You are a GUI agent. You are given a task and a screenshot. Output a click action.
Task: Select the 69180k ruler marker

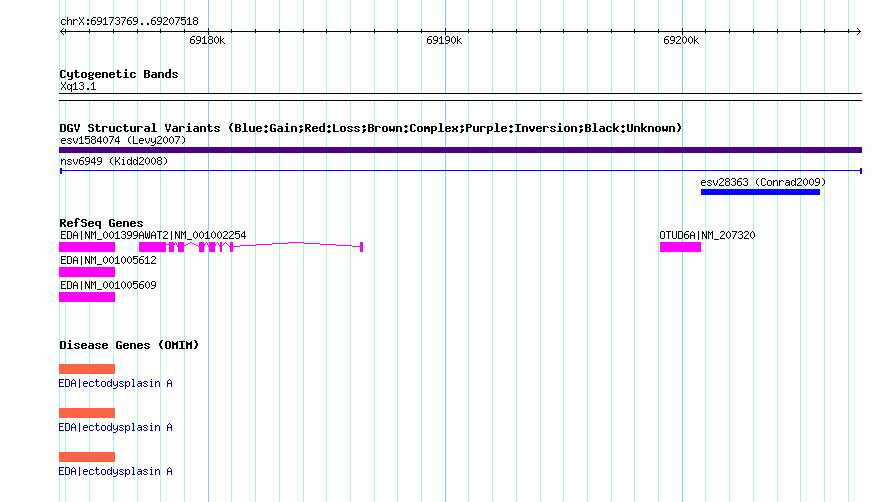click(x=207, y=40)
